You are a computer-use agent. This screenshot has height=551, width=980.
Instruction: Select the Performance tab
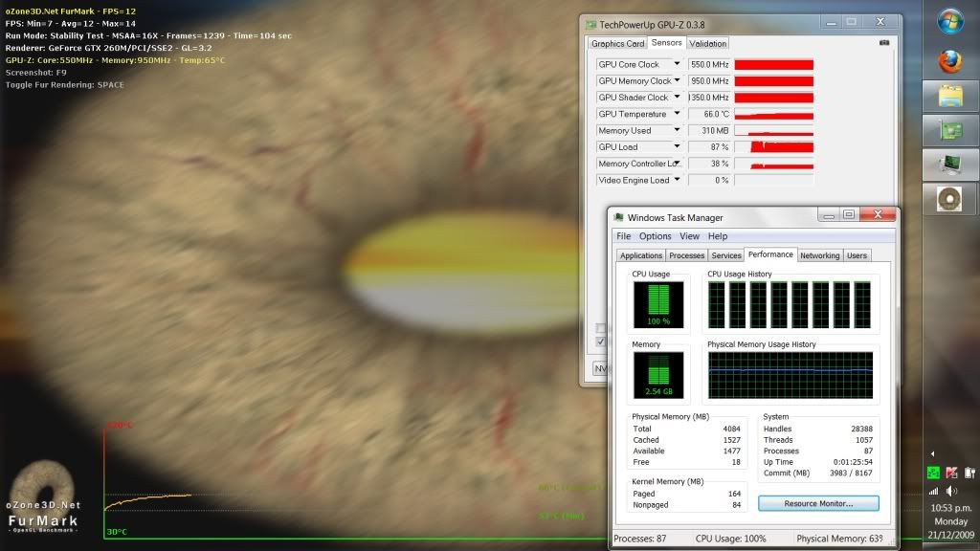point(770,254)
